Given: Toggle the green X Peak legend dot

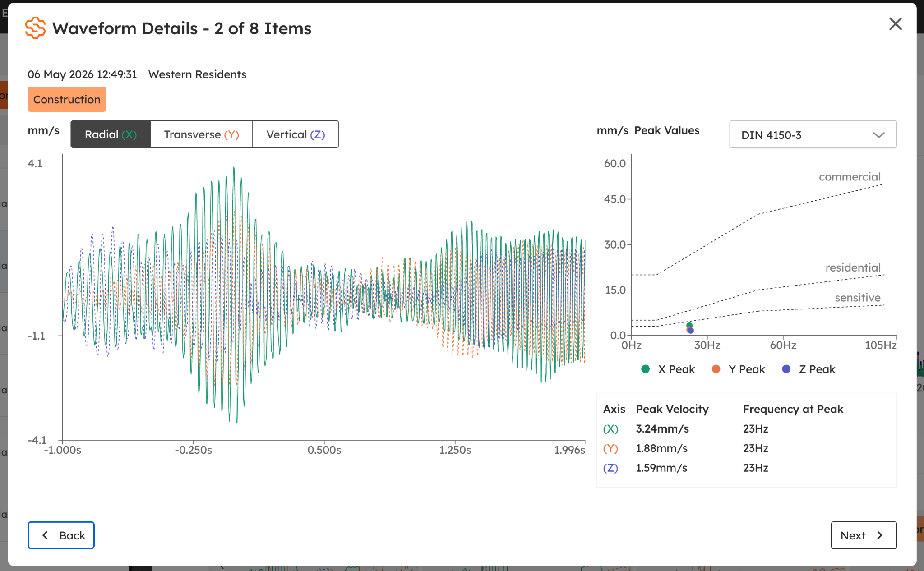Looking at the screenshot, I should pos(645,369).
